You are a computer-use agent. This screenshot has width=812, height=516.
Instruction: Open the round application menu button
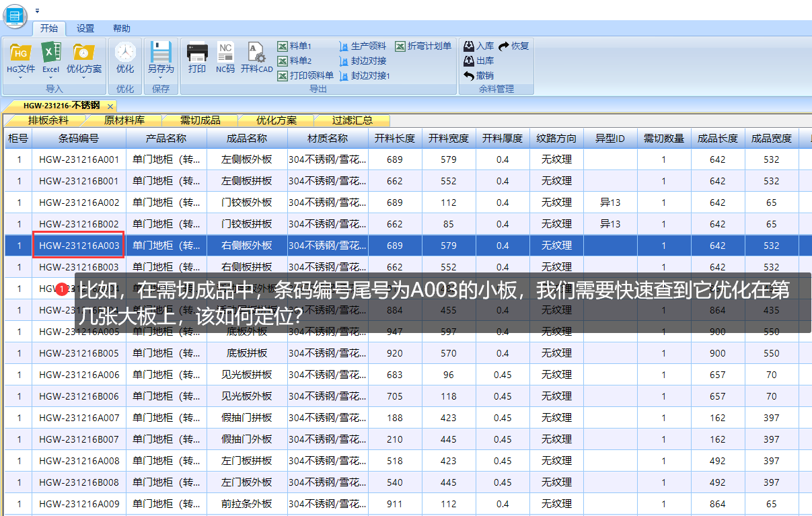pos(15,15)
